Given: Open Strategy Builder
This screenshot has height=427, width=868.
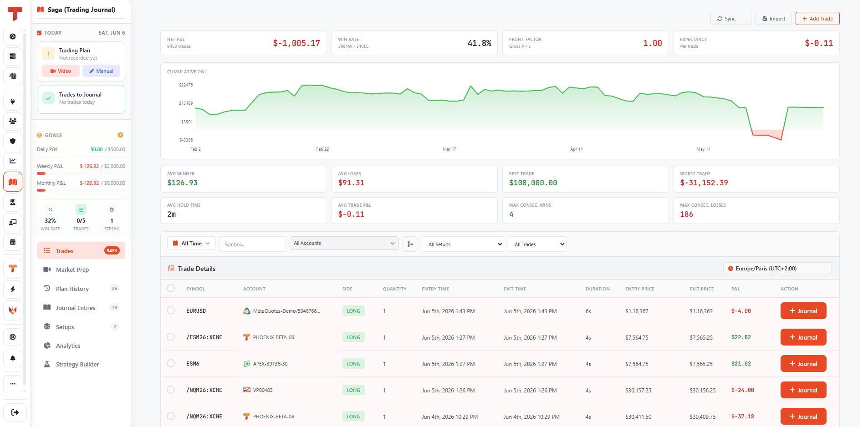Looking at the screenshot, I should pos(81,364).
